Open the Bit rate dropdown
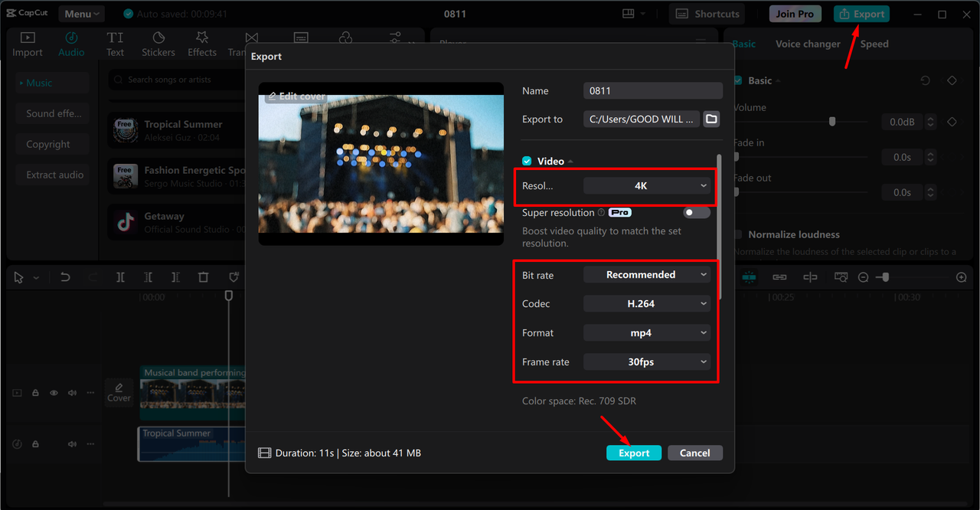 click(x=647, y=274)
